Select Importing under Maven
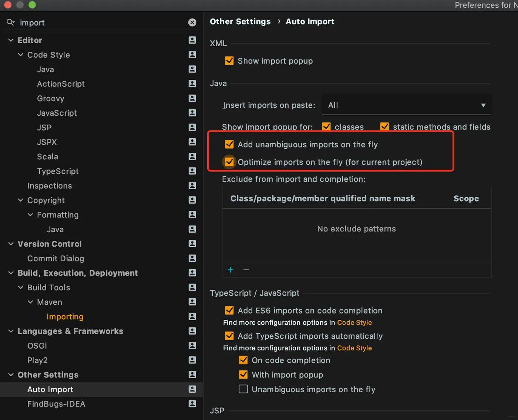 [x=65, y=317]
